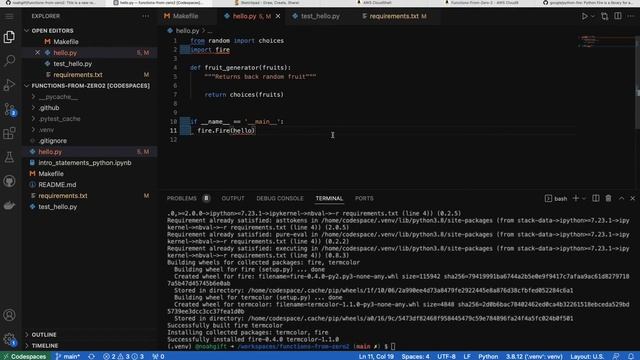Change indentation via Spaces: 4
Image resolution: width=640 pixels, height=360 pixels.
click(x=416, y=356)
